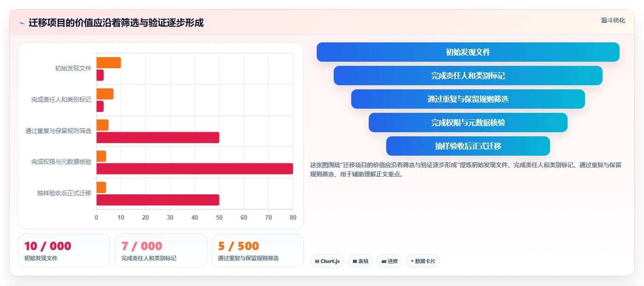Screen dimensions: 644x286
Task: Click the red bar for 初始发现文件
Action: click(x=100, y=75)
